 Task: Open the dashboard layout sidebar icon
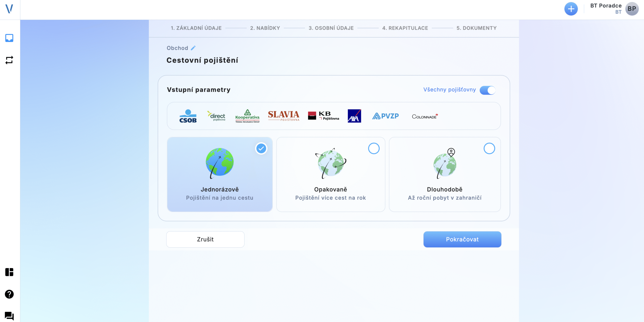[9, 272]
